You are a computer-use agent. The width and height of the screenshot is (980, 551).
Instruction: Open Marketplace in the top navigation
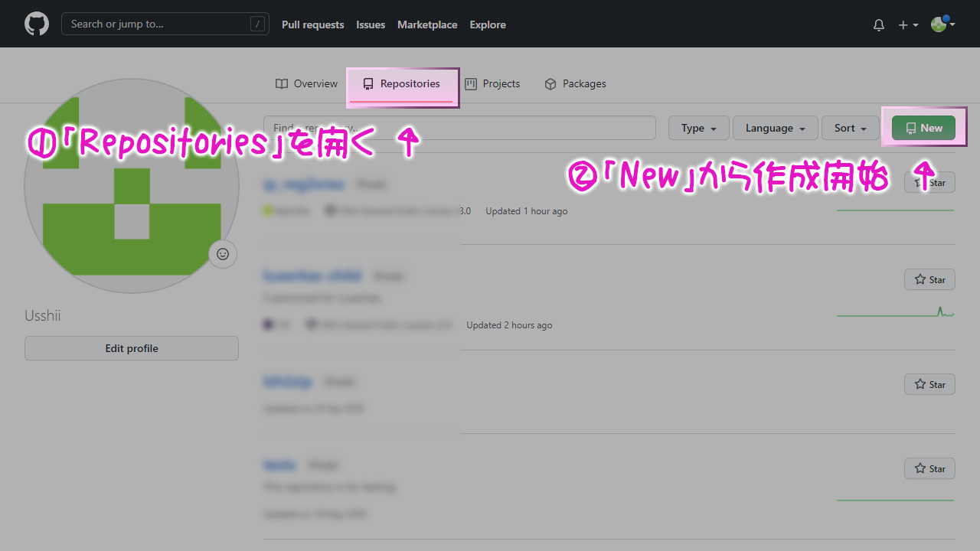click(x=427, y=24)
